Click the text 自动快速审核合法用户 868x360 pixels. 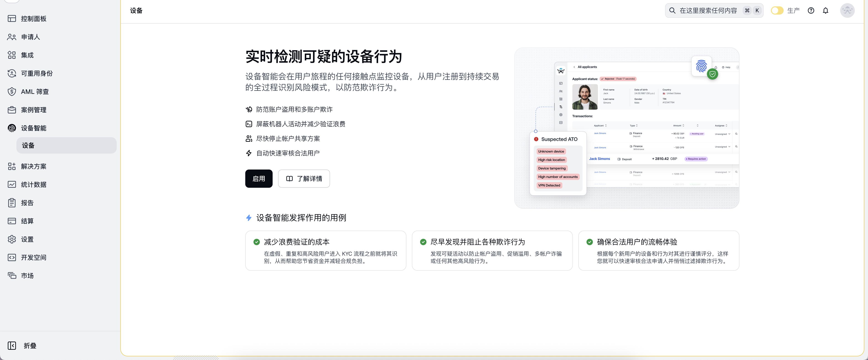coord(288,153)
